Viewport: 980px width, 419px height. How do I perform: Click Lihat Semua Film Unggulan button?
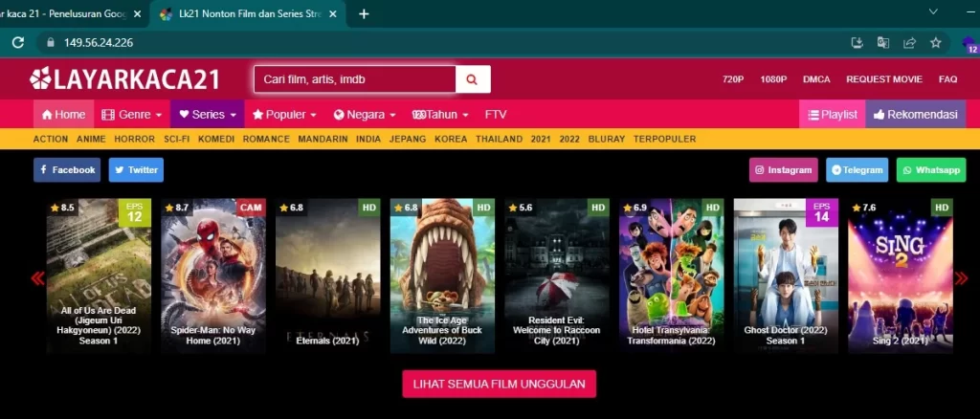coord(499,384)
